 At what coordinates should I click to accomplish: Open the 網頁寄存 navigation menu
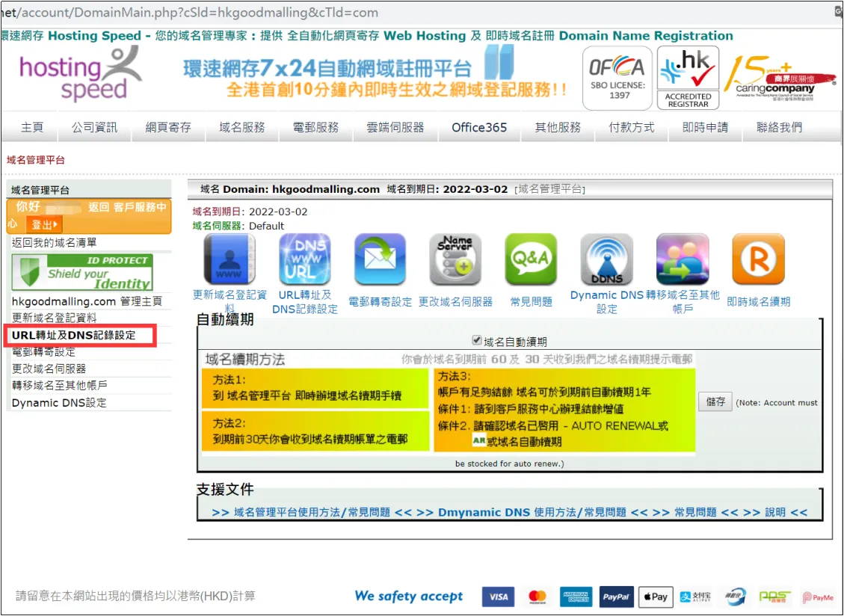pyautogui.click(x=168, y=127)
